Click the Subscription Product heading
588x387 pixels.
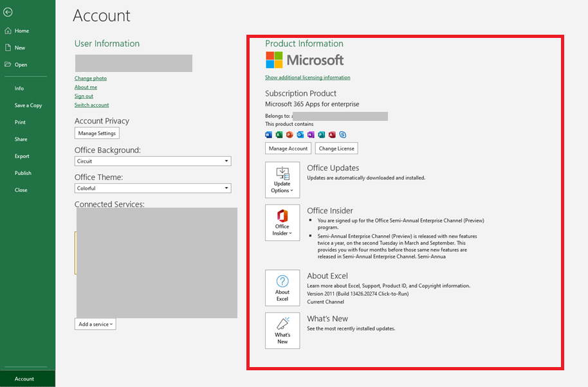pos(300,93)
